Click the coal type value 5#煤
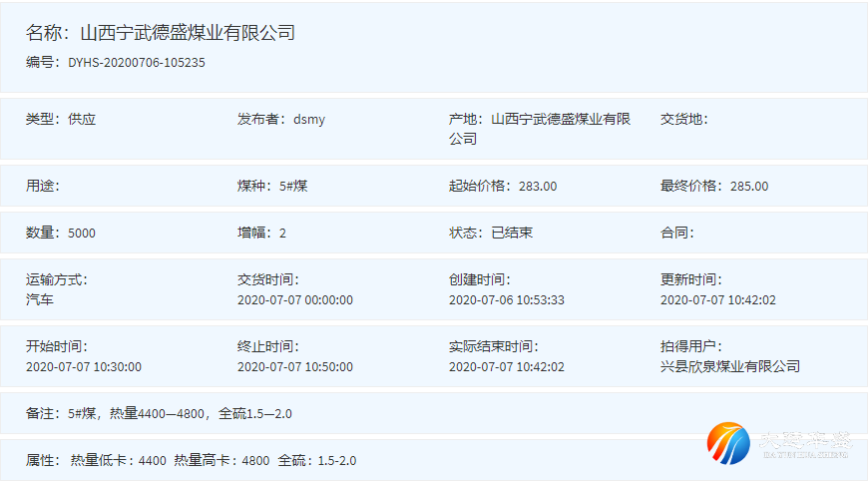This screenshot has width=868, height=482. coord(293,186)
